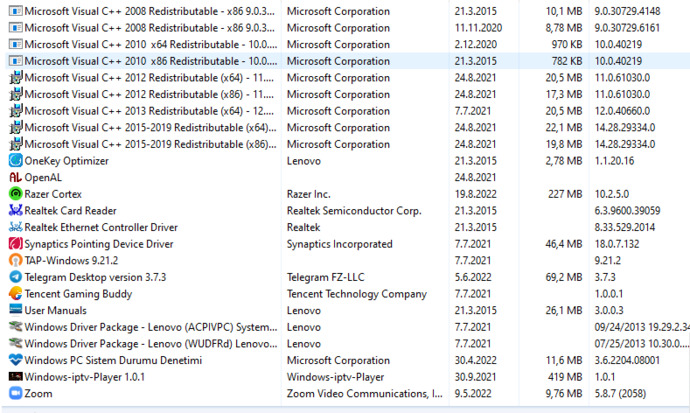Screen dimensions: 690x413
Task: Click the Realtek Ethernet Controller Driver icon
Action: click(x=15, y=227)
